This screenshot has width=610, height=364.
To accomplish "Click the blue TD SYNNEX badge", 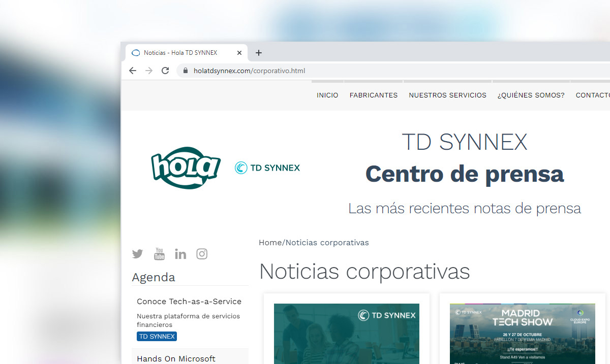I will tap(157, 336).
